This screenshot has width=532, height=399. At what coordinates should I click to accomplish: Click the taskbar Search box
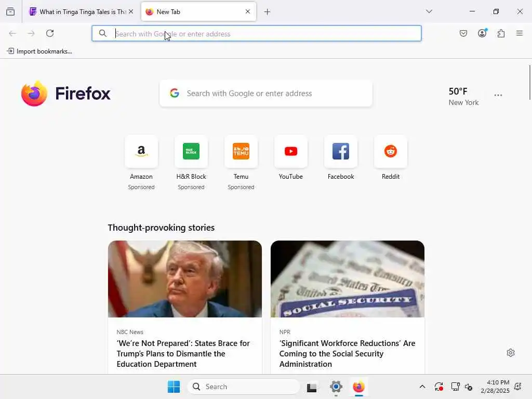[x=244, y=387]
